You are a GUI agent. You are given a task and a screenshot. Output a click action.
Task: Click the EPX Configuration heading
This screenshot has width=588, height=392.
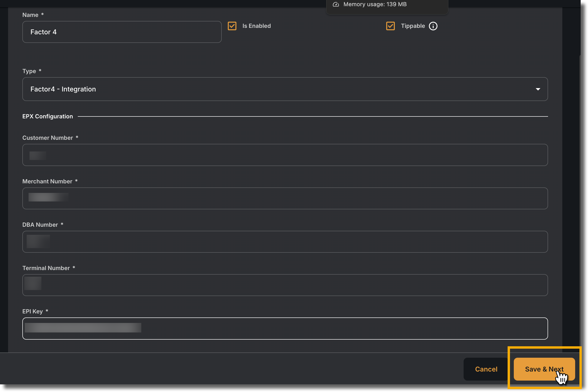(48, 116)
